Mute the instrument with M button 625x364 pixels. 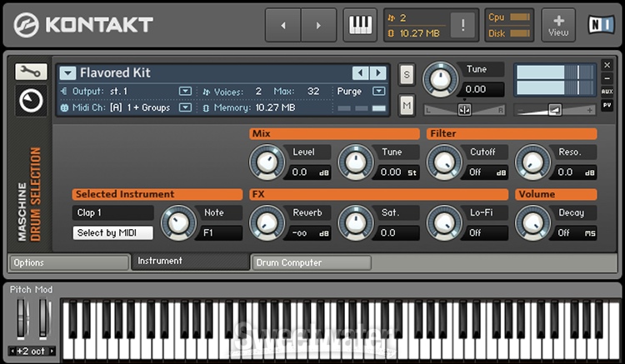point(406,106)
